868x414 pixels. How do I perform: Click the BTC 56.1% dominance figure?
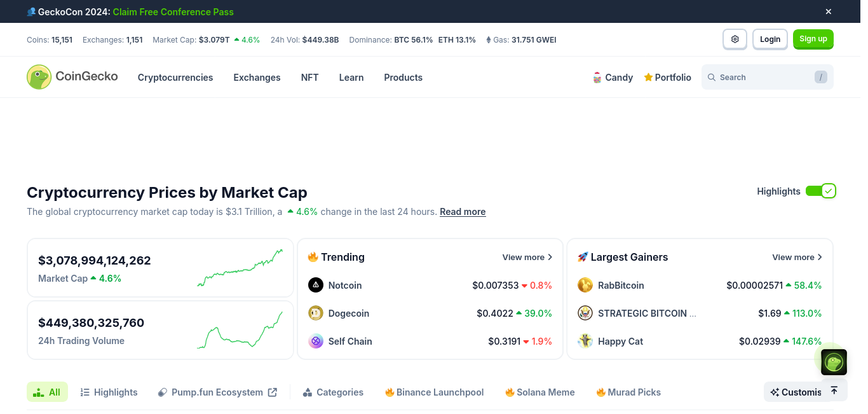[x=414, y=39]
